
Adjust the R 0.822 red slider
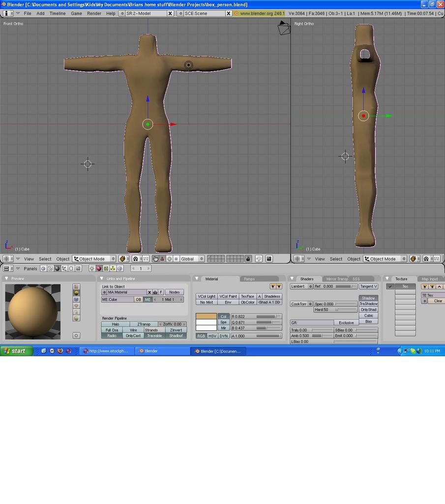click(x=256, y=316)
